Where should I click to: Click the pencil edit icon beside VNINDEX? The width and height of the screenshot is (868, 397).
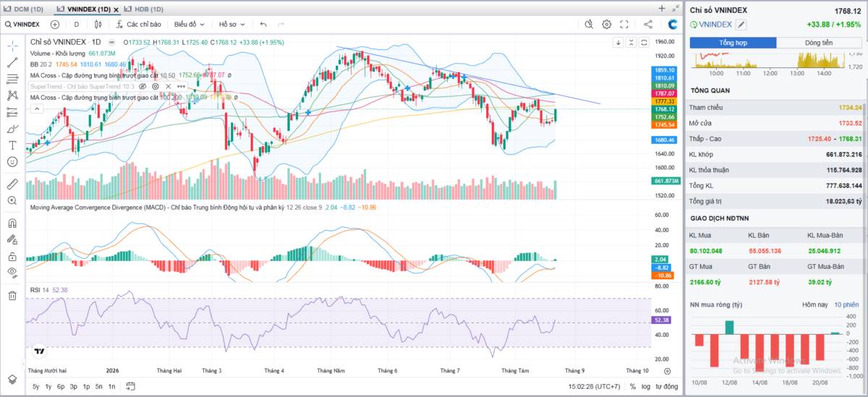[741, 25]
